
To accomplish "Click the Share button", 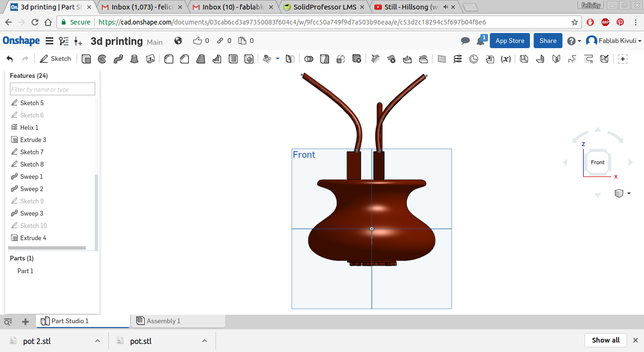I will [x=548, y=41].
